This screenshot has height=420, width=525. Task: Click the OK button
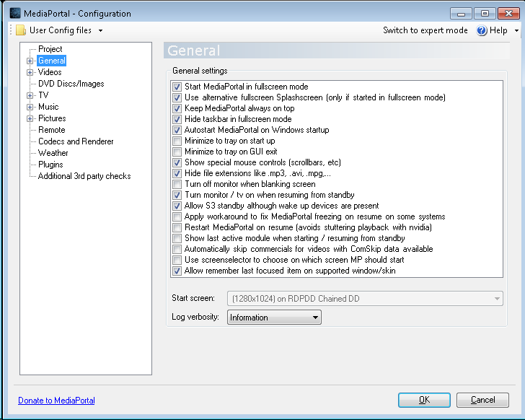[424, 401]
